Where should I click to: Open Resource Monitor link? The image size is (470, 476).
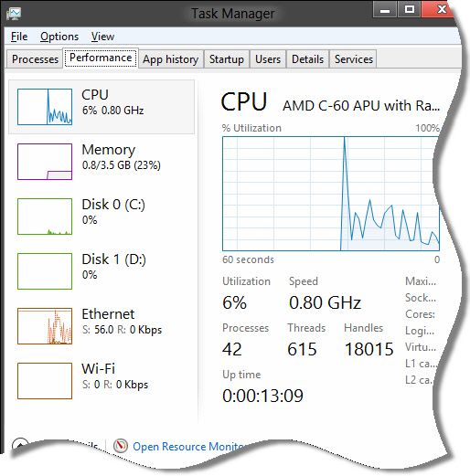(189, 447)
